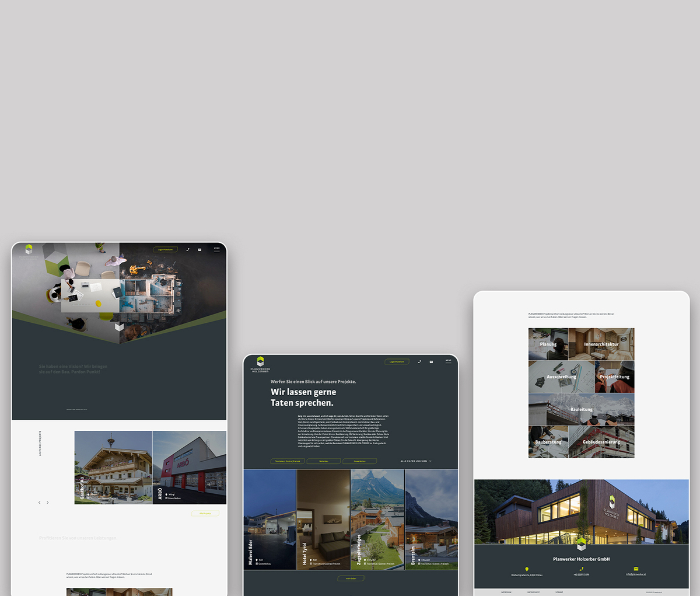Click the info@planwerker.at email link
This screenshot has width=700, height=596.
pyautogui.click(x=636, y=574)
